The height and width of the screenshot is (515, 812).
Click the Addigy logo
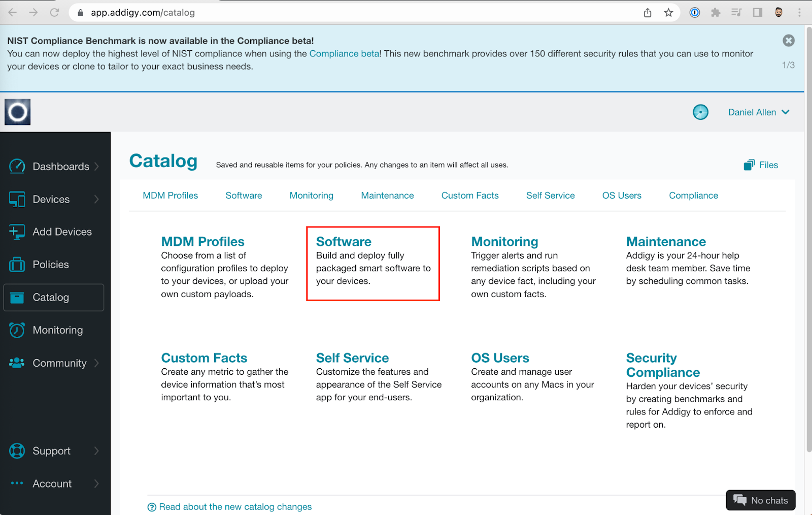click(17, 111)
